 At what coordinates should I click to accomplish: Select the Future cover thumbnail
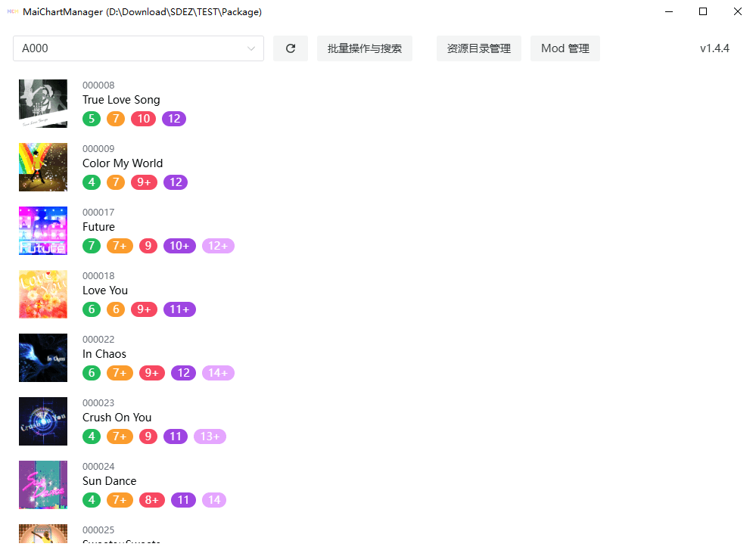tap(43, 231)
